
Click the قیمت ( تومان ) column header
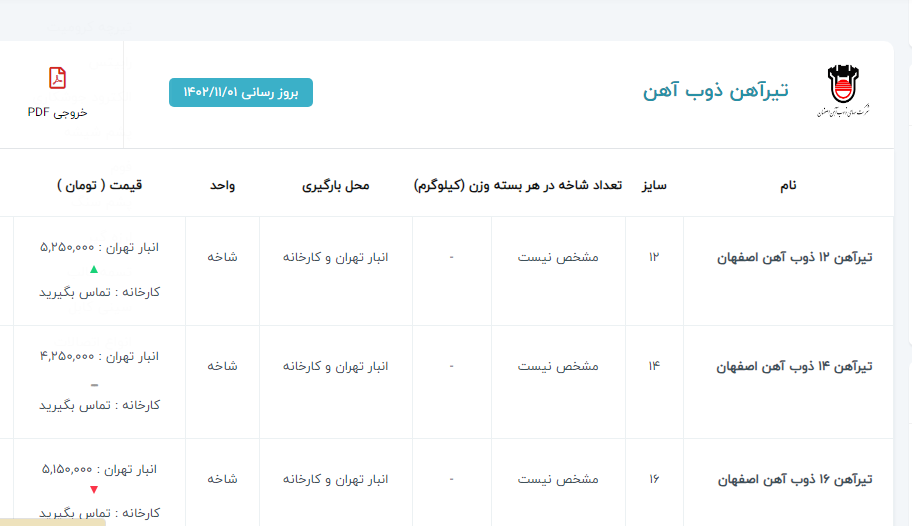click(100, 185)
